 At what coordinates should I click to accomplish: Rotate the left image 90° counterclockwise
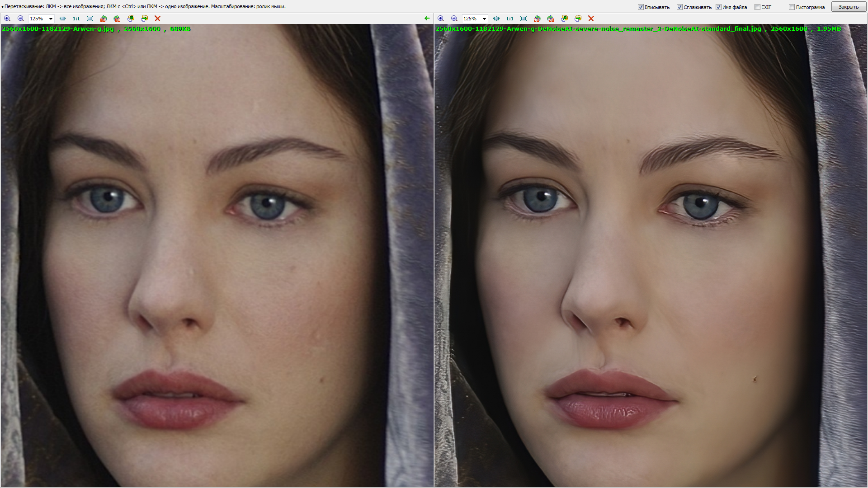point(104,19)
